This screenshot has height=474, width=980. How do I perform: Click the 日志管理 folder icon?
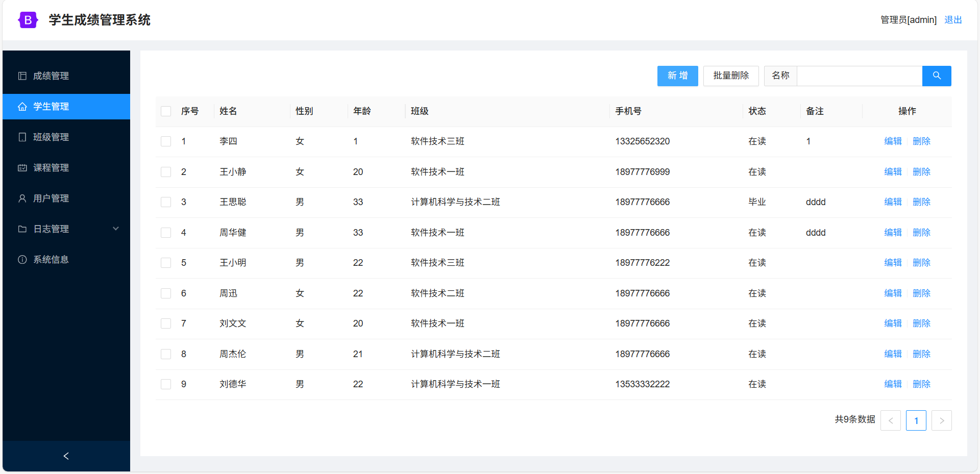(x=22, y=229)
